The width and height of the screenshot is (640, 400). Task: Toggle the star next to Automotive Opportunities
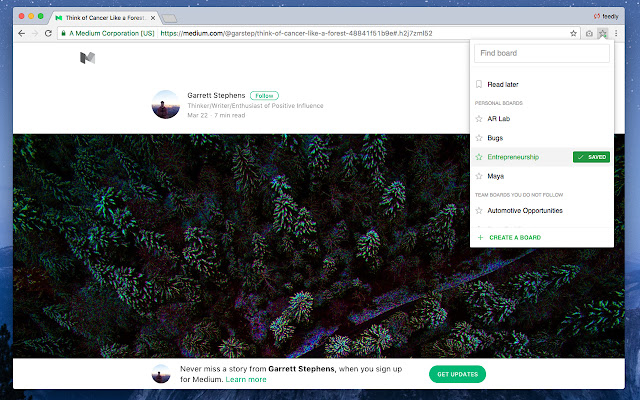click(x=479, y=211)
